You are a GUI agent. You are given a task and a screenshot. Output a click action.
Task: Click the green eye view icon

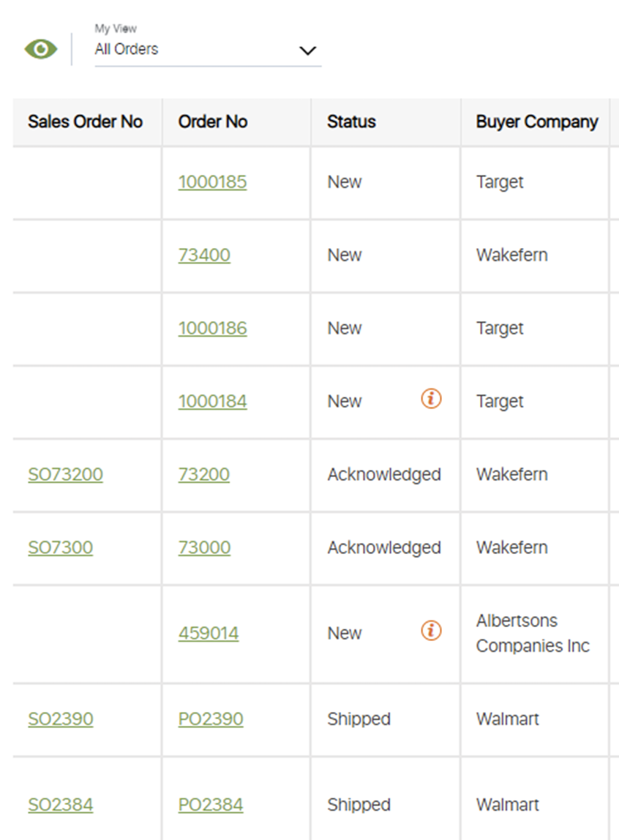[41, 49]
